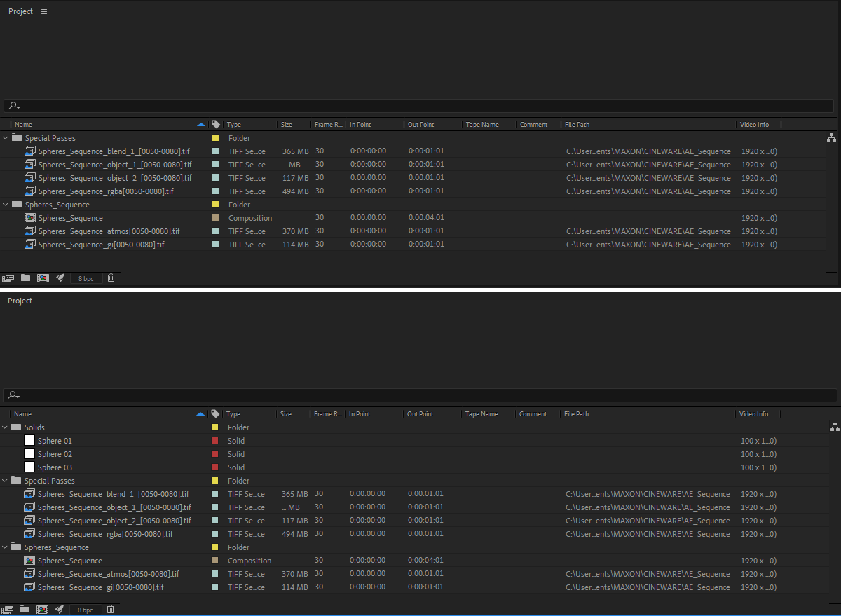The width and height of the screenshot is (841, 616).
Task: Open project flowchart icon in lower panel
Action: point(834,427)
